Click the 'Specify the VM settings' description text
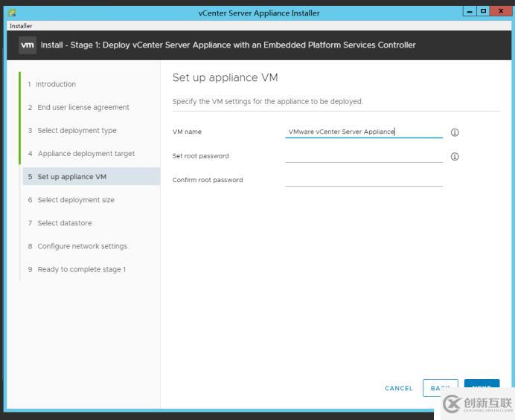 pyautogui.click(x=268, y=101)
